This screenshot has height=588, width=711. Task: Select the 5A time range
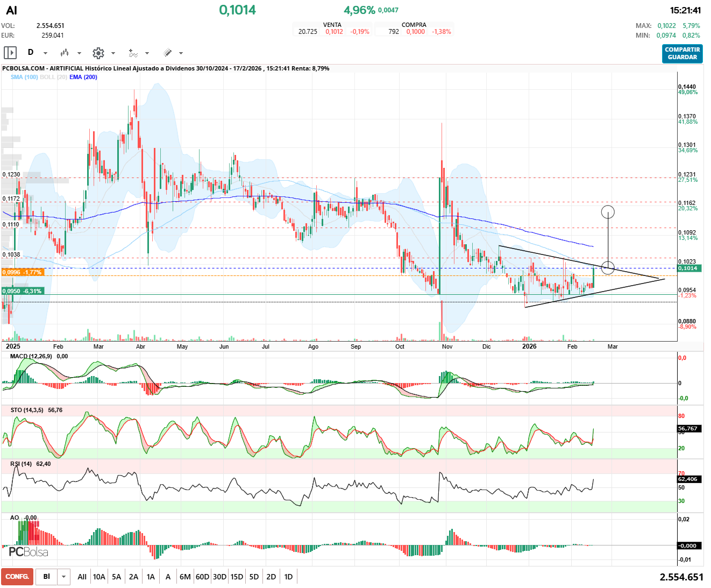point(117,577)
